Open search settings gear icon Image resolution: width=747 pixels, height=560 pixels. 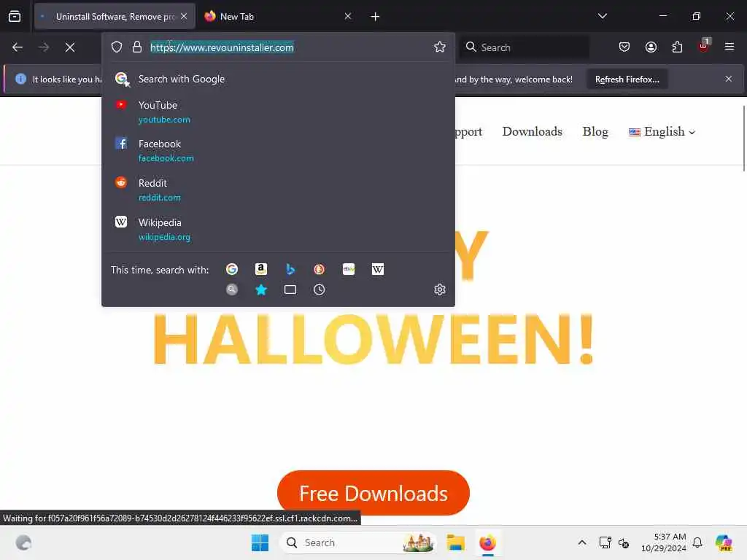click(440, 289)
